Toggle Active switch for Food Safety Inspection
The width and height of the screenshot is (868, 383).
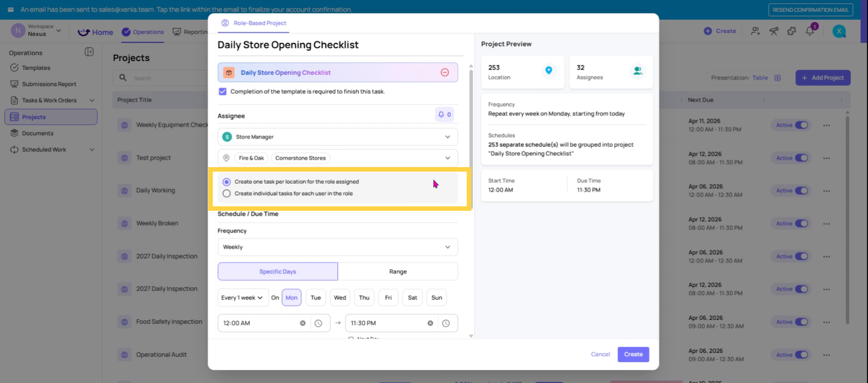point(801,322)
